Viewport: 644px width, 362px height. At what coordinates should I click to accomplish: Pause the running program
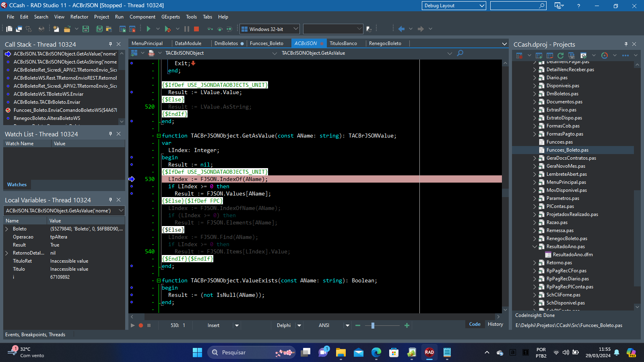click(187, 29)
